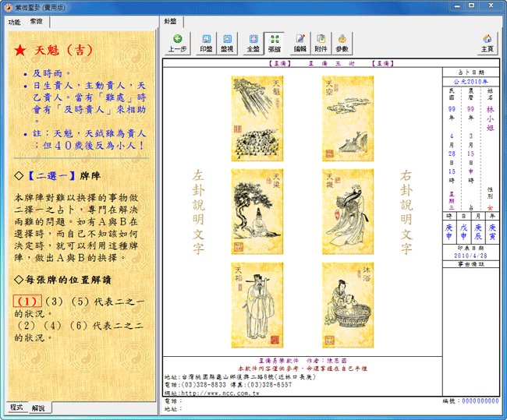Maximize the application window

coord(472,5)
